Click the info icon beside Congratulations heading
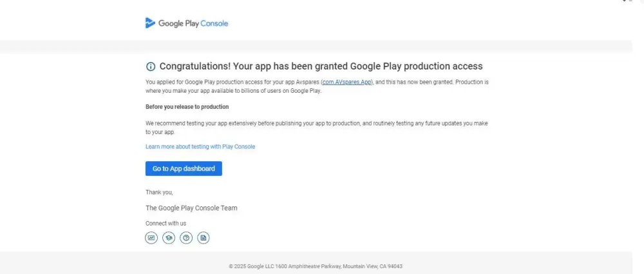 tap(151, 66)
